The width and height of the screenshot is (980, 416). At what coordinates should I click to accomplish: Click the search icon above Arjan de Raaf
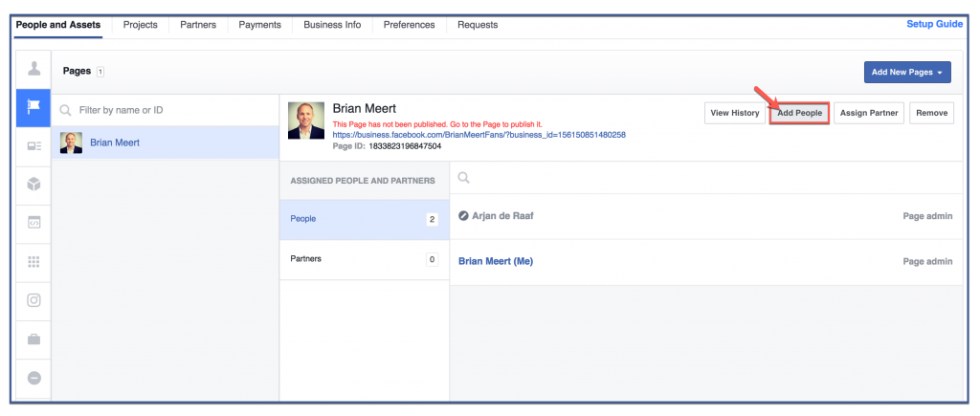(463, 178)
